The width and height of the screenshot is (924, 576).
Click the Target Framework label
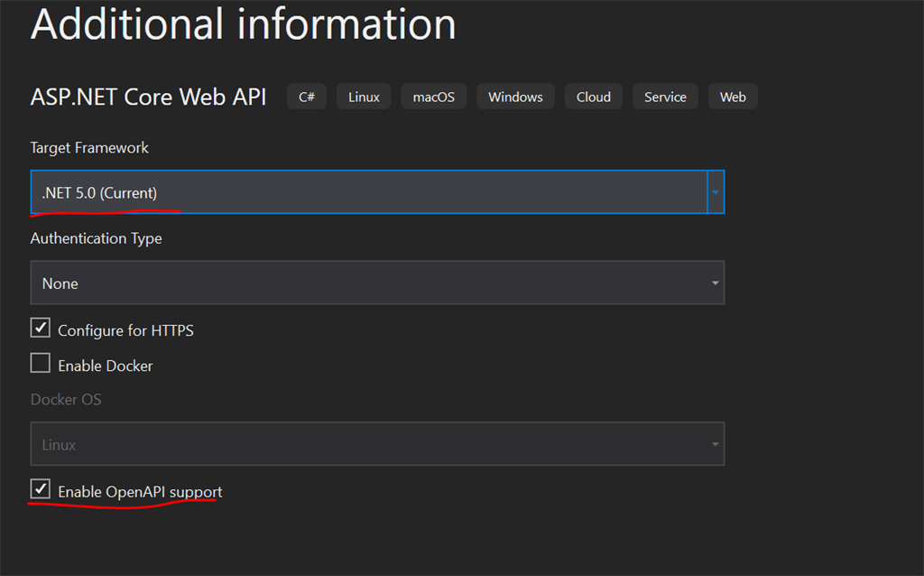point(88,147)
